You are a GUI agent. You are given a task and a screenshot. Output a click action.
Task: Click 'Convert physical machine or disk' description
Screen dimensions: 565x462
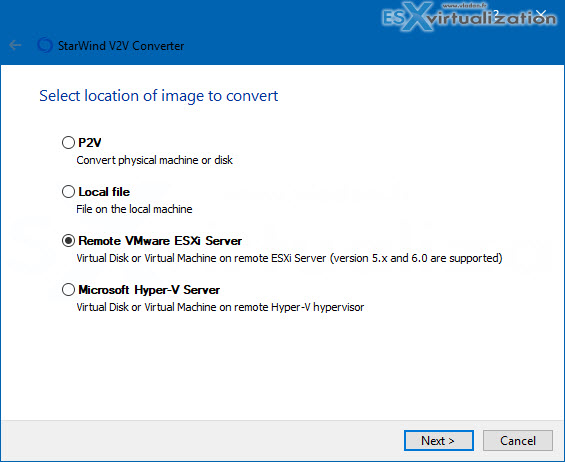155,160
